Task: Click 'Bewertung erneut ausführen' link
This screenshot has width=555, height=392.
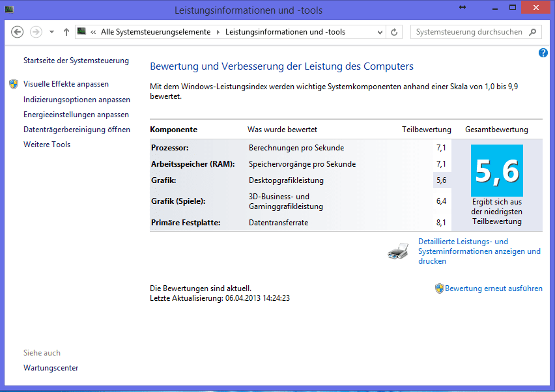Action: tap(493, 288)
